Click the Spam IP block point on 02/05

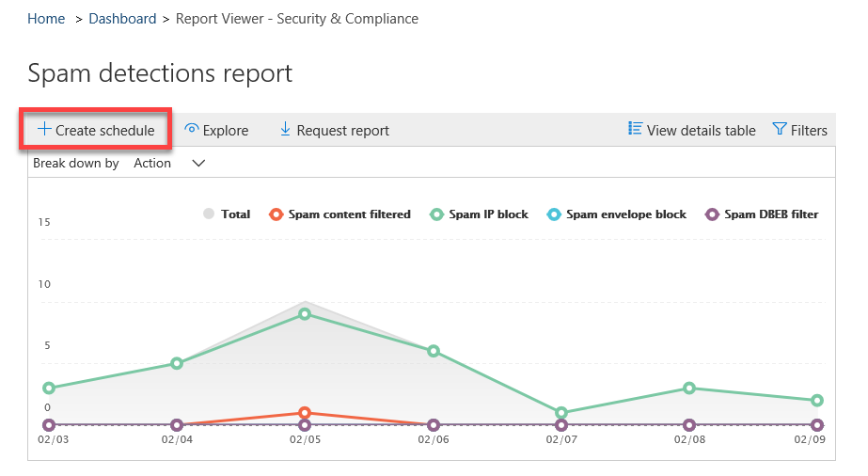coord(305,314)
